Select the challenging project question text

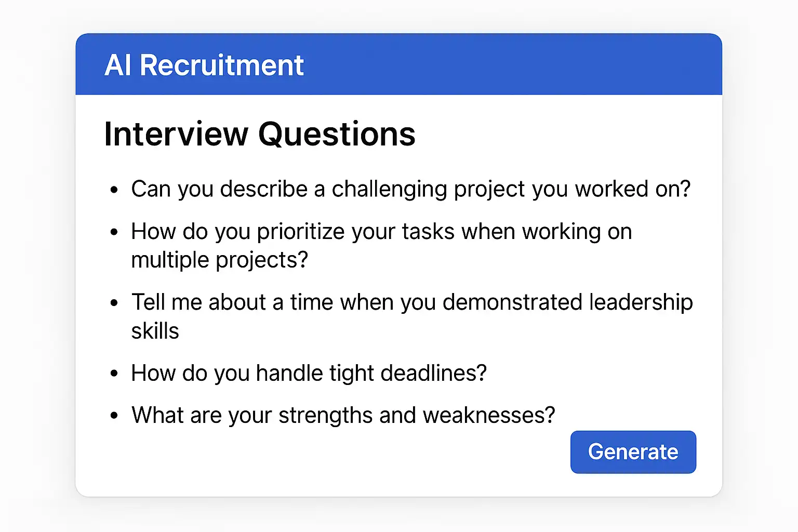coord(410,189)
